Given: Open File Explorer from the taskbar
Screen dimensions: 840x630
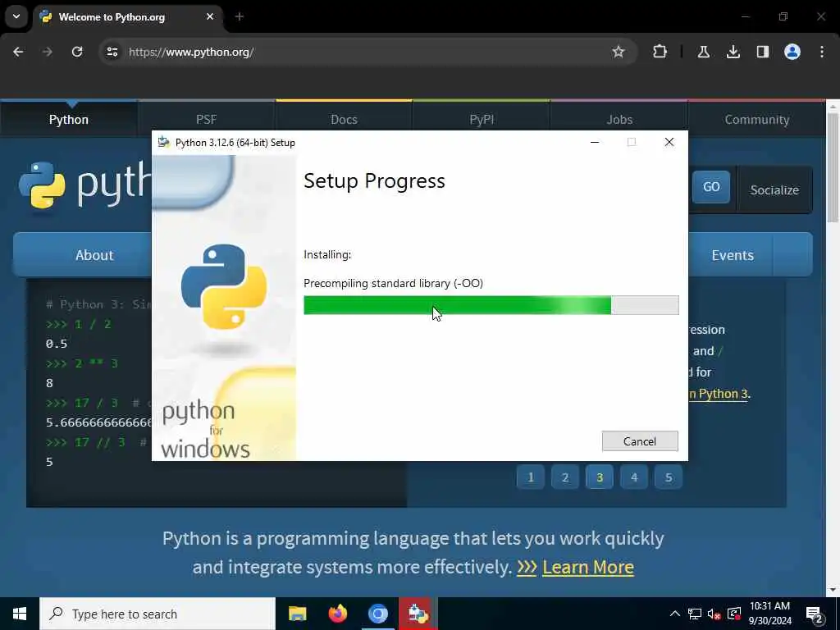Looking at the screenshot, I should [x=297, y=614].
